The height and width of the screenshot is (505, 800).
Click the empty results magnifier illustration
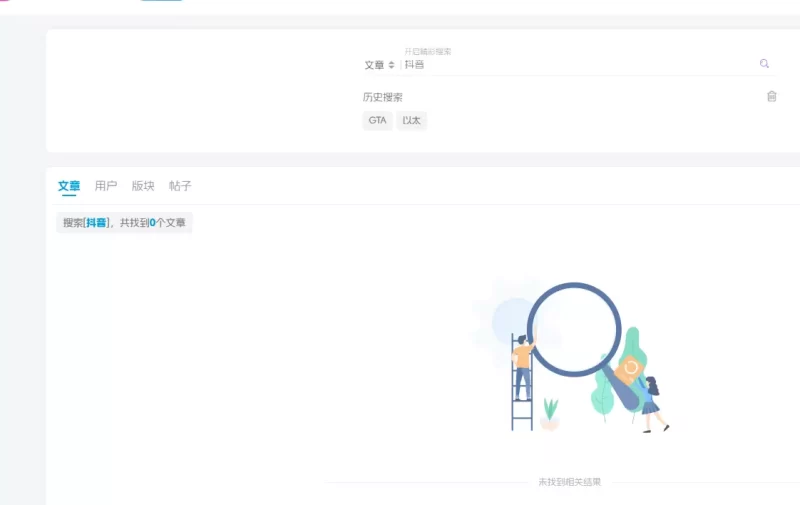tap(571, 356)
